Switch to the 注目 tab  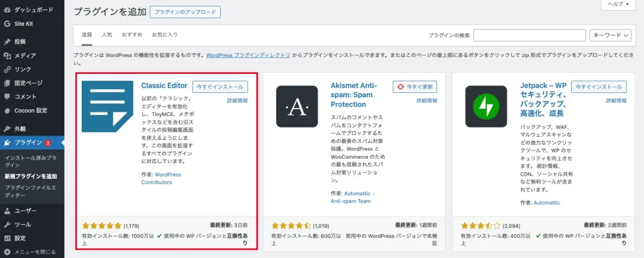coord(87,35)
